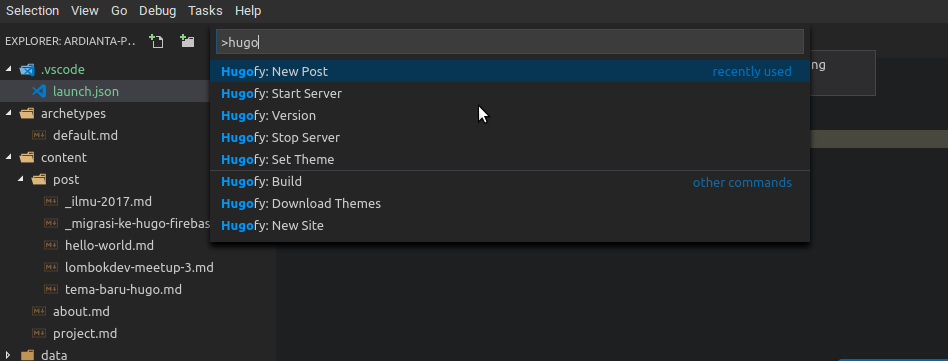Click the archetypes folder icon

(27, 114)
